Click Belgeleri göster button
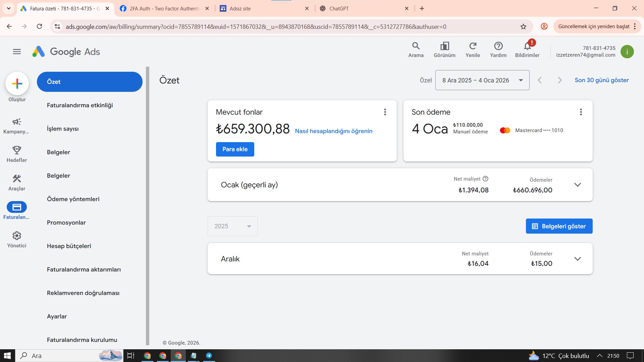This screenshot has height=362, width=644. pyautogui.click(x=559, y=226)
